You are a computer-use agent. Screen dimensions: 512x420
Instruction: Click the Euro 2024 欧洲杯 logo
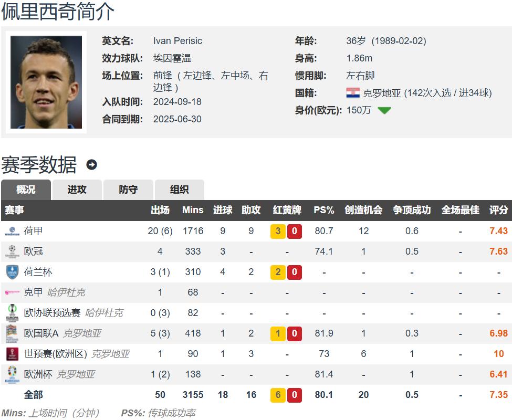[12, 374]
